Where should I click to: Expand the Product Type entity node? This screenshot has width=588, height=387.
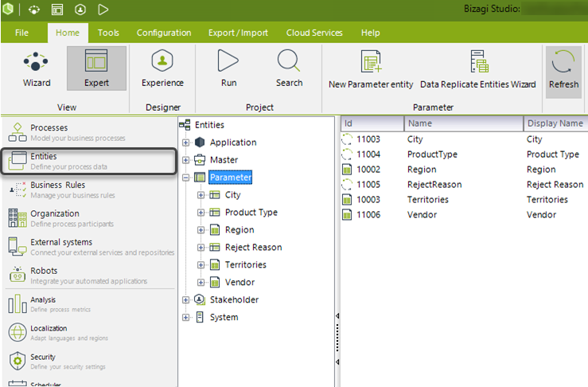(x=201, y=213)
